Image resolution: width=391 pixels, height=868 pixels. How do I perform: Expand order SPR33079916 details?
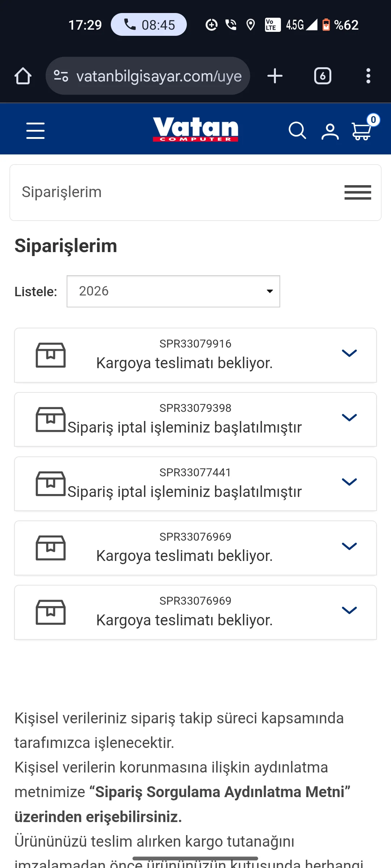click(349, 353)
